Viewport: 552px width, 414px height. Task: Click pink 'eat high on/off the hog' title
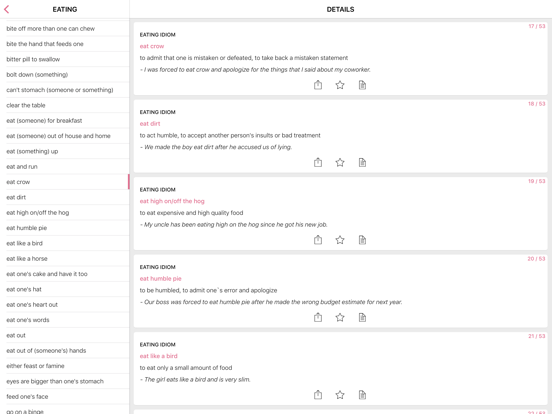tap(172, 201)
